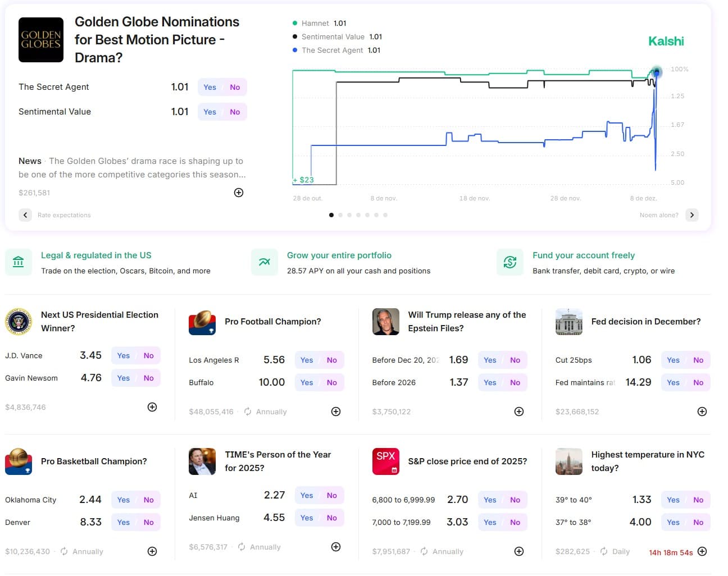Image resolution: width=728 pixels, height=576 pixels.
Task: Click the chart's current-value endpoint marker
Action: (x=656, y=72)
